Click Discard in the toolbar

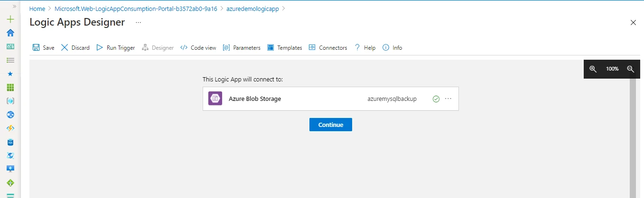[75, 47]
